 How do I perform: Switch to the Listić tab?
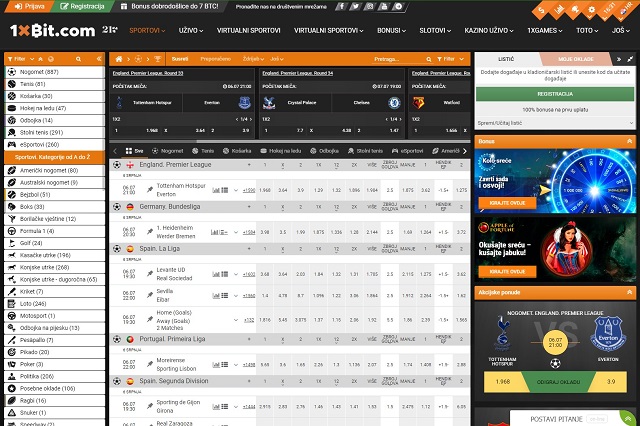click(x=506, y=59)
